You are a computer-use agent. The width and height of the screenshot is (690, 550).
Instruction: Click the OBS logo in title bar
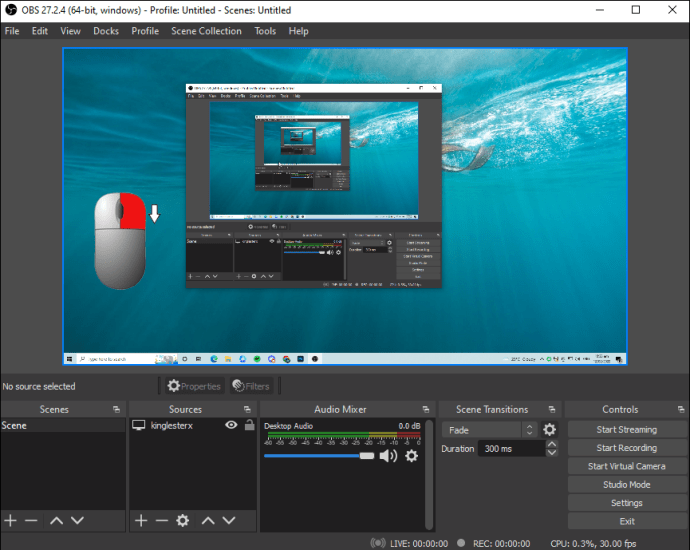11,10
